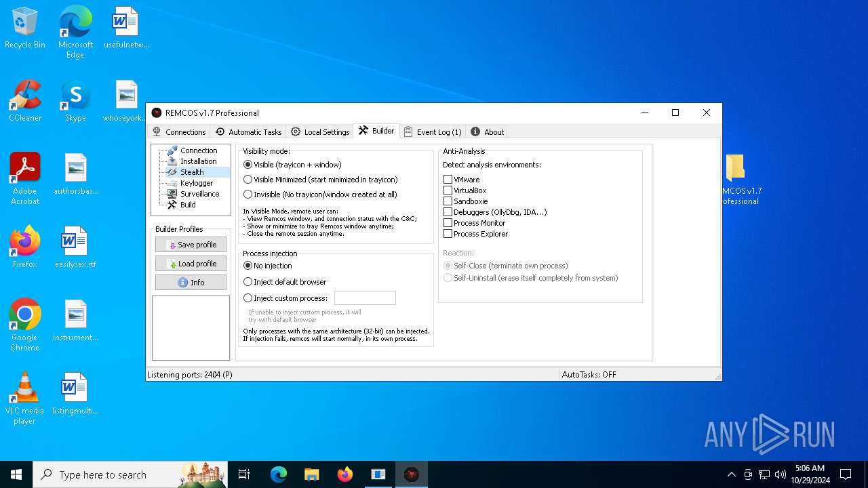Select Visible (trayicon + window) mode

point(292,165)
